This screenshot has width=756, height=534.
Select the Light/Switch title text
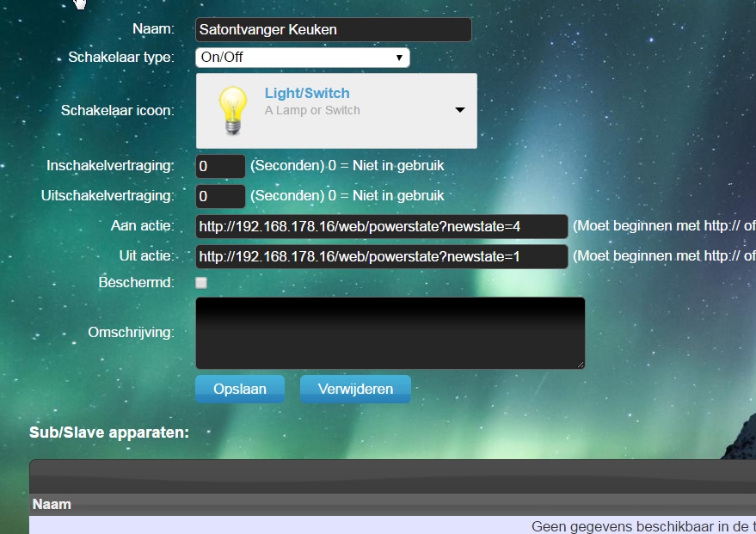tap(307, 93)
